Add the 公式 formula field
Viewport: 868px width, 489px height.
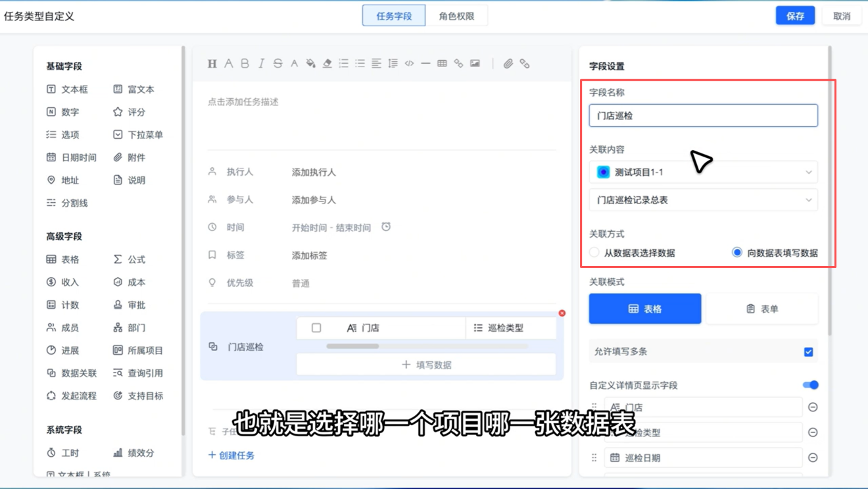[129, 259]
